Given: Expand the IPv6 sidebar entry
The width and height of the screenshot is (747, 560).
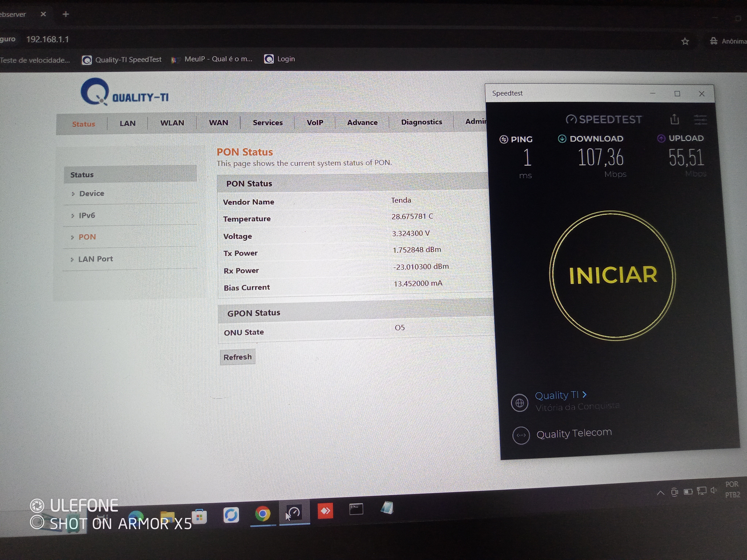Looking at the screenshot, I should (x=87, y=215).
